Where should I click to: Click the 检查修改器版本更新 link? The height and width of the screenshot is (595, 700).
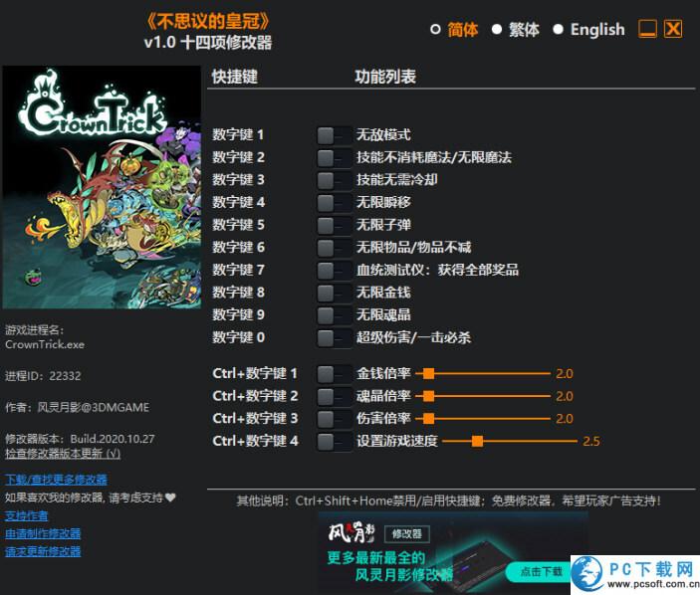62,454
